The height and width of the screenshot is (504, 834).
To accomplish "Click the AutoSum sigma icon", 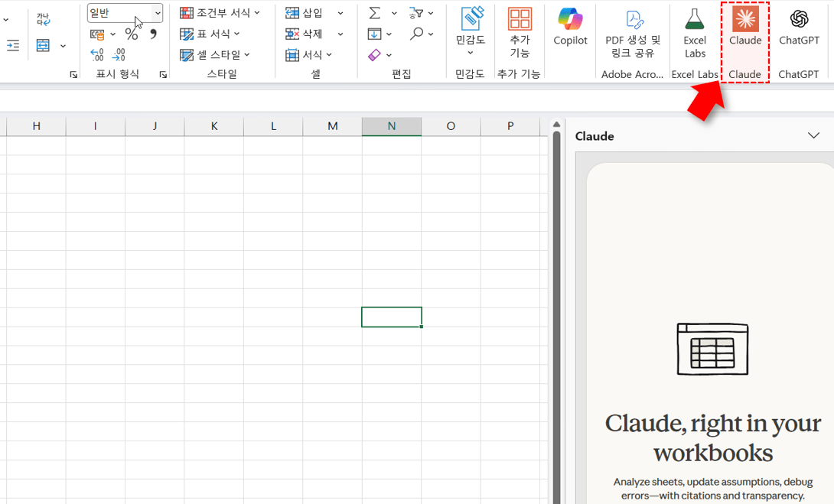I will (374, 11).
